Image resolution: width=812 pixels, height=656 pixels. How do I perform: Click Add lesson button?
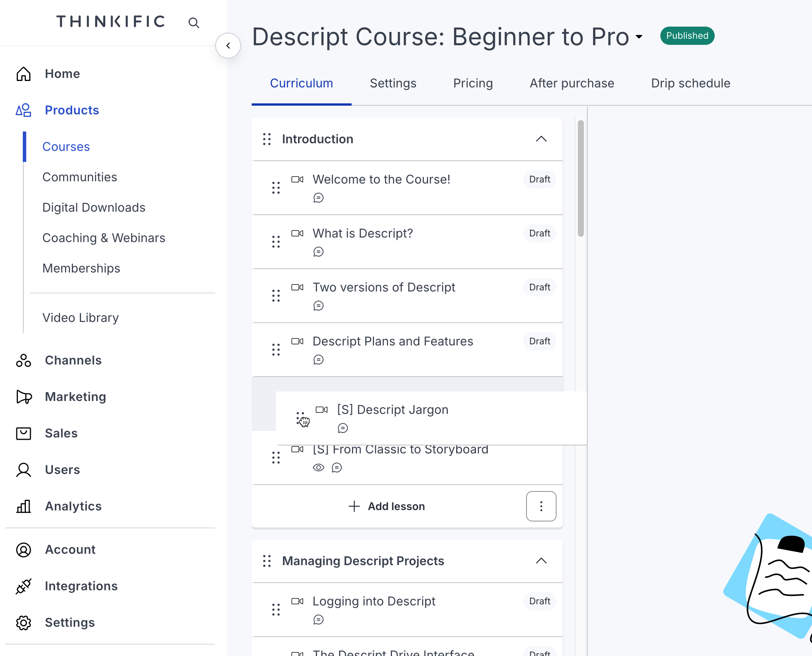click(x=387, y=506)
